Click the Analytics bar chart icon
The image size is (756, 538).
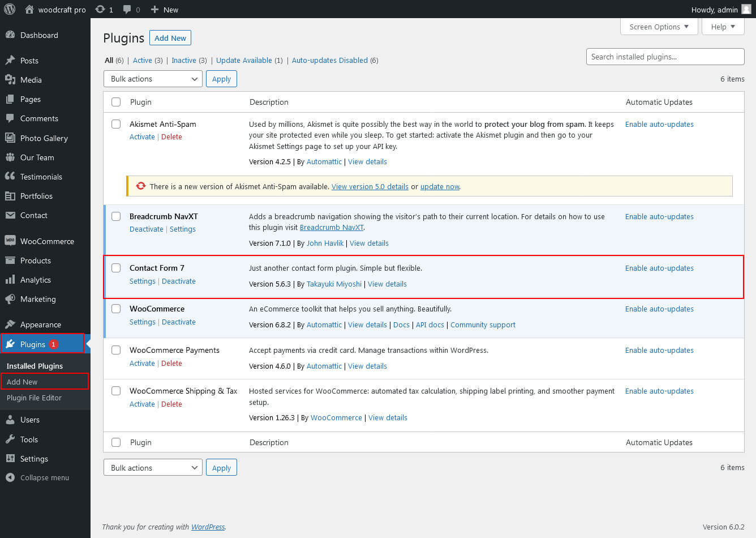coord(10,280)
